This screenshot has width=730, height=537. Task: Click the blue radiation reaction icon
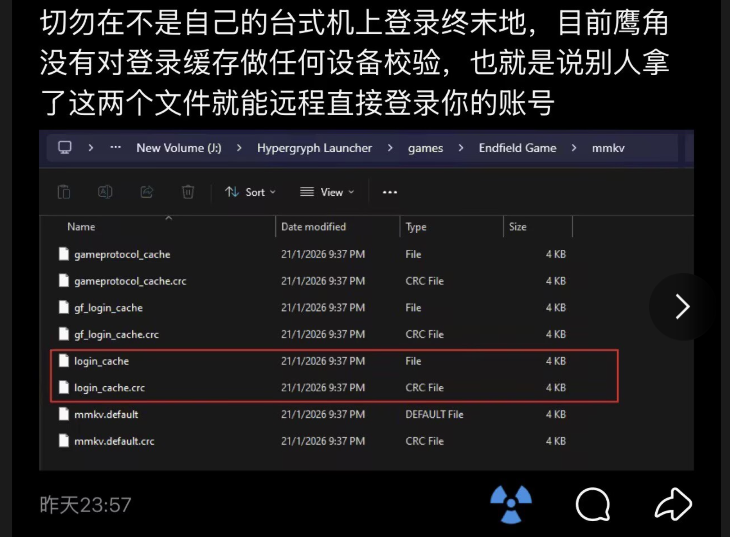point(513,503)
